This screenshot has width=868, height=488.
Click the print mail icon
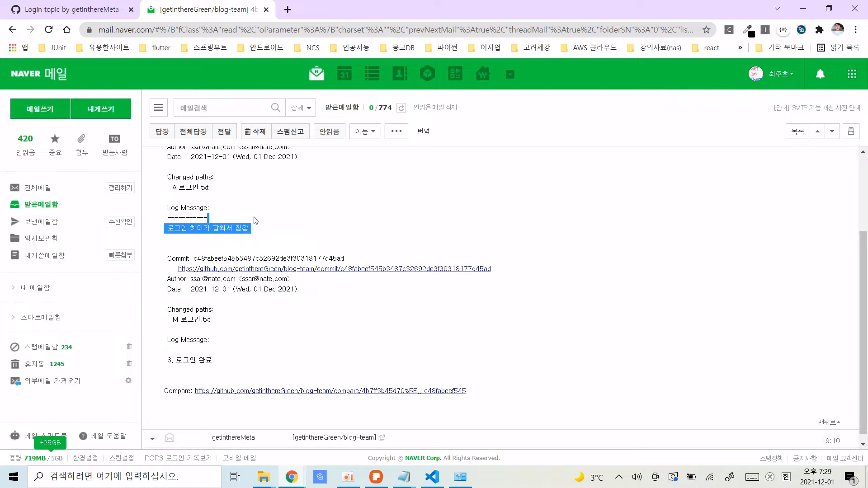[851, 131]
